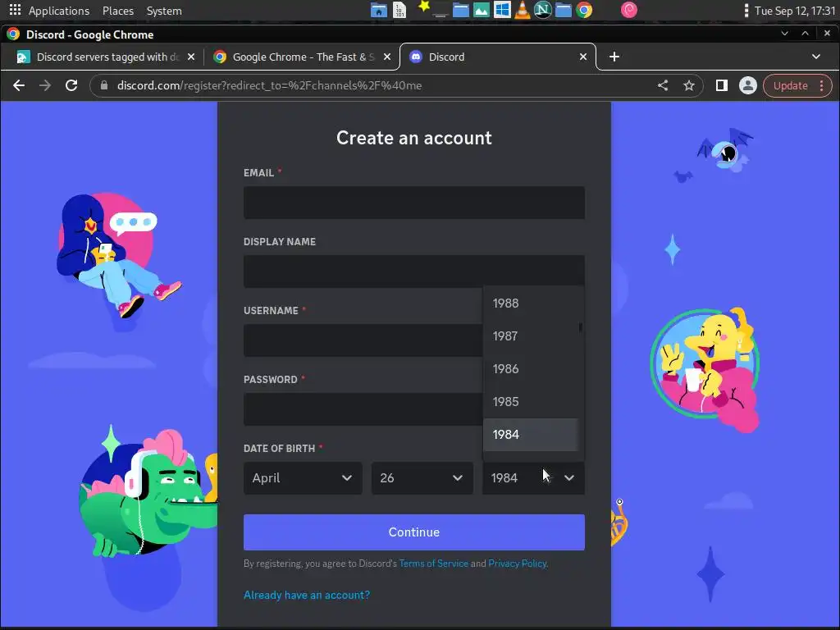
Task: Launch Chrome from top panel icon
Action: click(x=584, y=10)
